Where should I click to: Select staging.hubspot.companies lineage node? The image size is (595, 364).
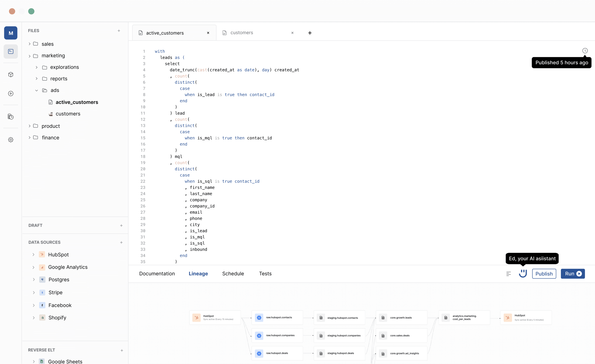(339, 335)
